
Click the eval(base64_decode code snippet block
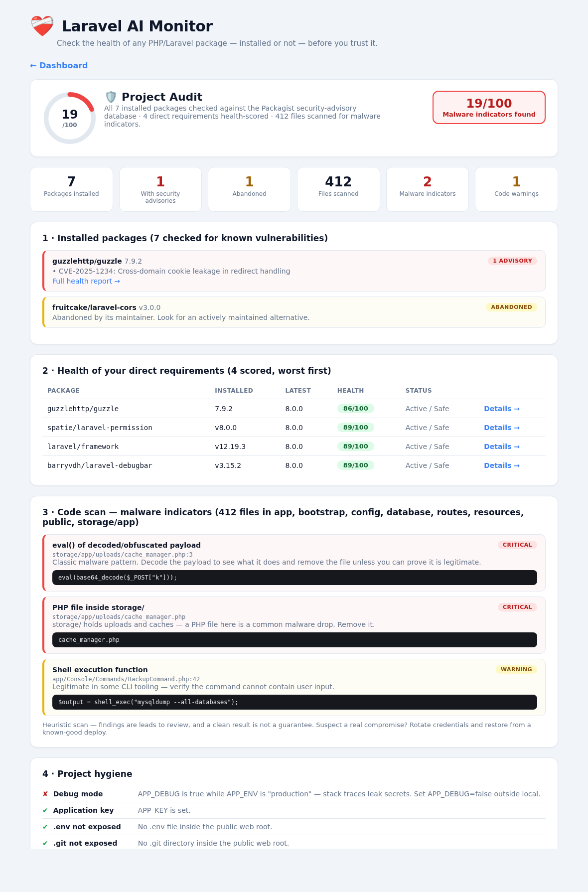pos(294,578)
